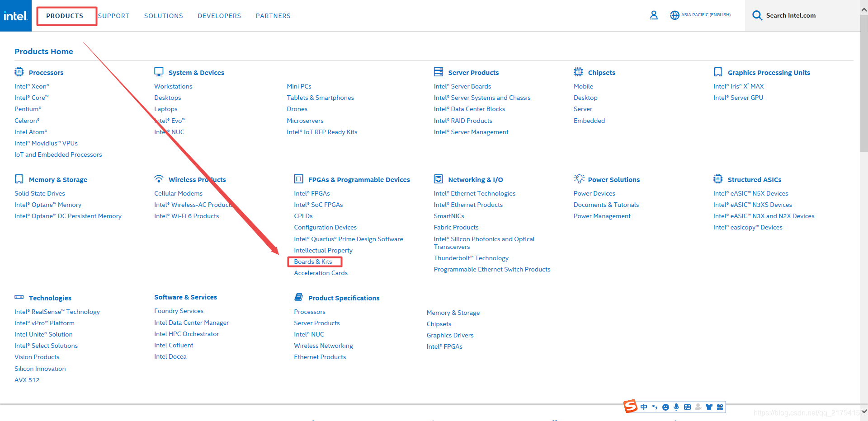Click the Sogou punctuation mode icon
The height and width of the screenshot is (421, 868).
click(x=655, y=407)
